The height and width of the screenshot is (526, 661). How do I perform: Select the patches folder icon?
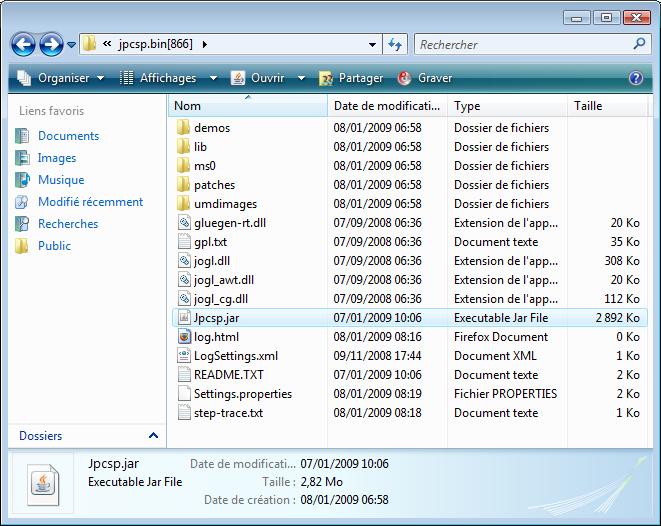click(183, 184)
